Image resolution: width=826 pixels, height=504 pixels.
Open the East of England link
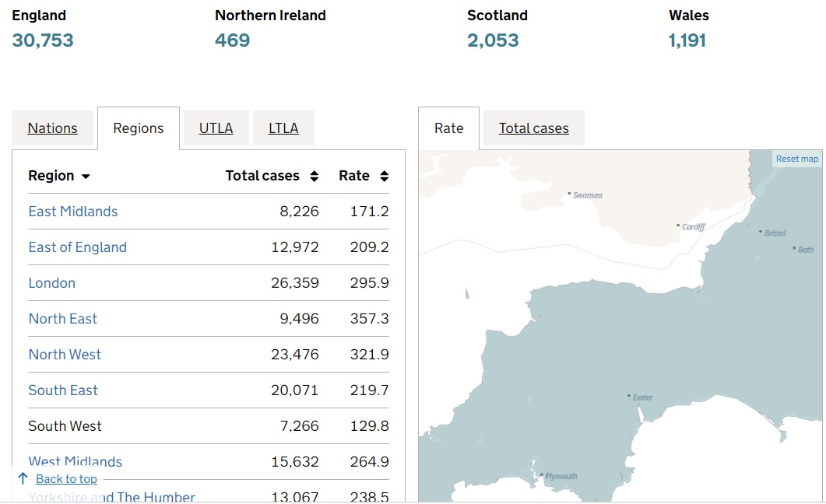pos(77,247)
